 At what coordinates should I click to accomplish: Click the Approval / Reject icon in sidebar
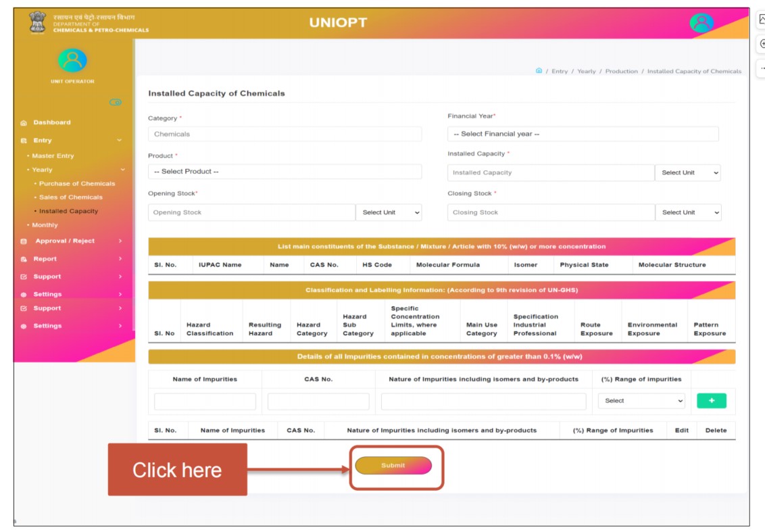click(24, 241)
